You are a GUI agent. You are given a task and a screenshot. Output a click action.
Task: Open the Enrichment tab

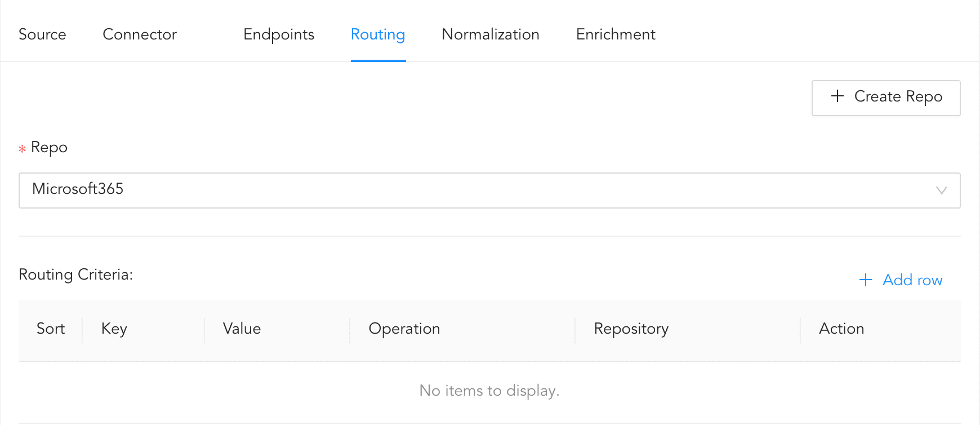[616, 34]
